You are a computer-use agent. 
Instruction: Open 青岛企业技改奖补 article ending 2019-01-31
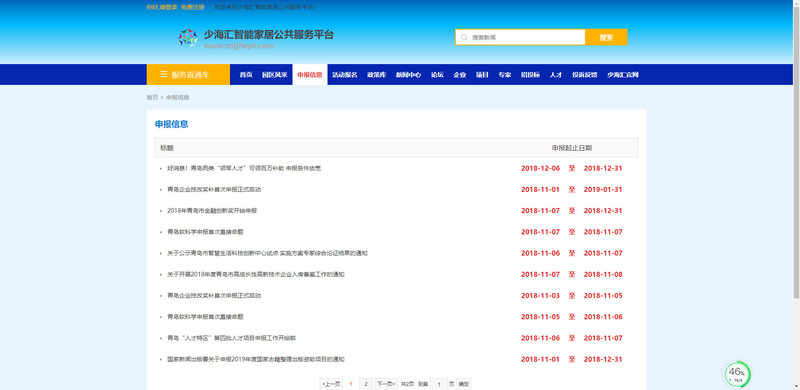[x=214, y=189]
